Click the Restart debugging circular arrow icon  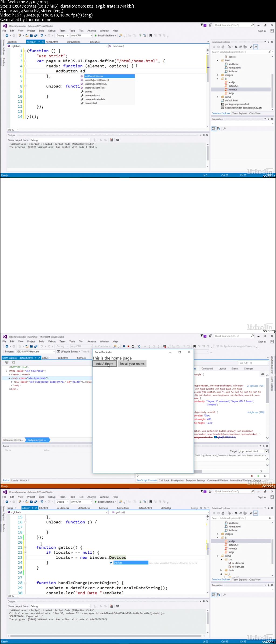pyautogui.click(x=133, y=346)
